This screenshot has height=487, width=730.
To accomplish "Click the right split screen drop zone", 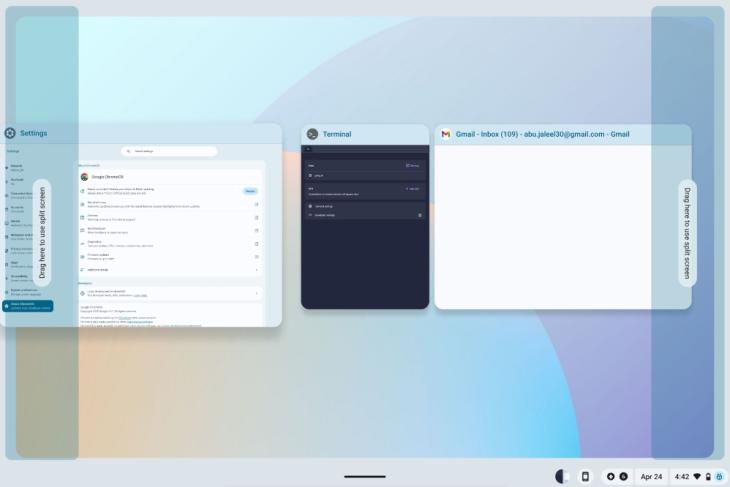I will pyautogui.click(x=687, y=232).
